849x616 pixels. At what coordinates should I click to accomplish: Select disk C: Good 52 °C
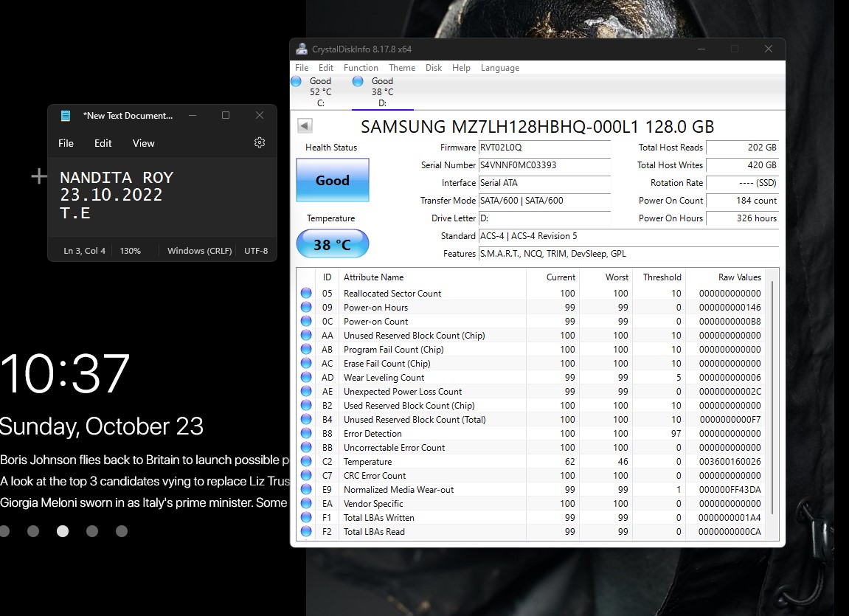pos(319,92)
